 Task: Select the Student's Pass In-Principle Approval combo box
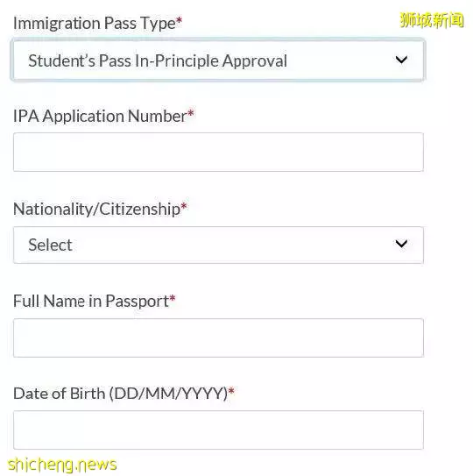point(218,60)
